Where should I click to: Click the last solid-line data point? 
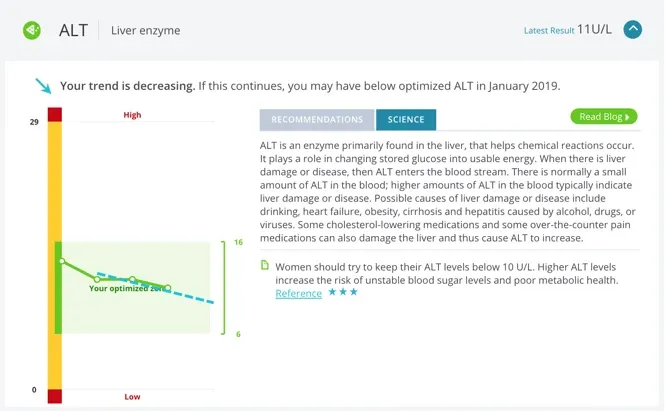point(168,288)
